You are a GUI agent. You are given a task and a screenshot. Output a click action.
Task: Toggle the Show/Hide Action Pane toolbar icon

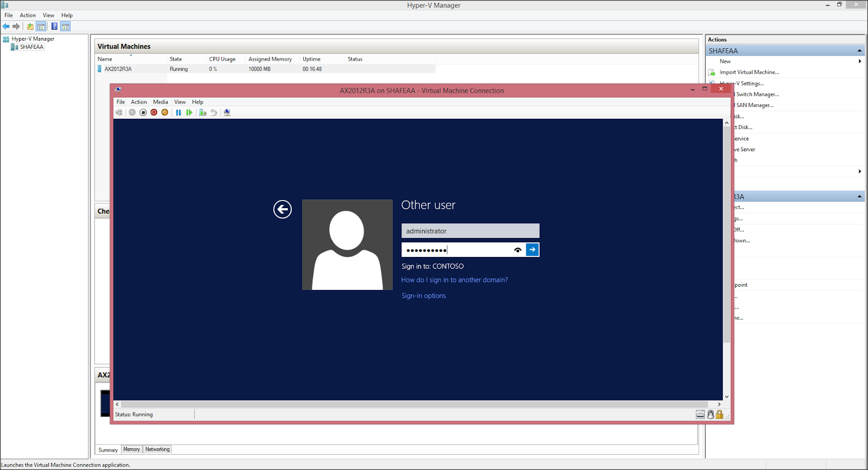click(x=66, y=26)
